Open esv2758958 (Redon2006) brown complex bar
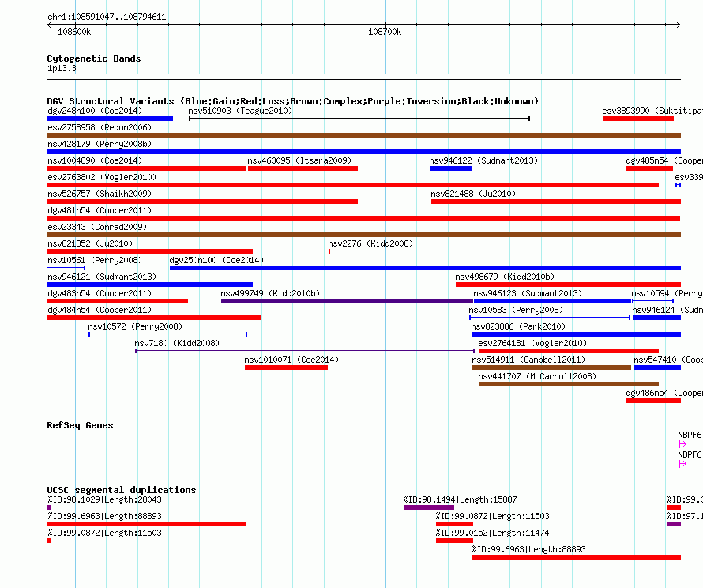703x588 pixels. (363, 135)
